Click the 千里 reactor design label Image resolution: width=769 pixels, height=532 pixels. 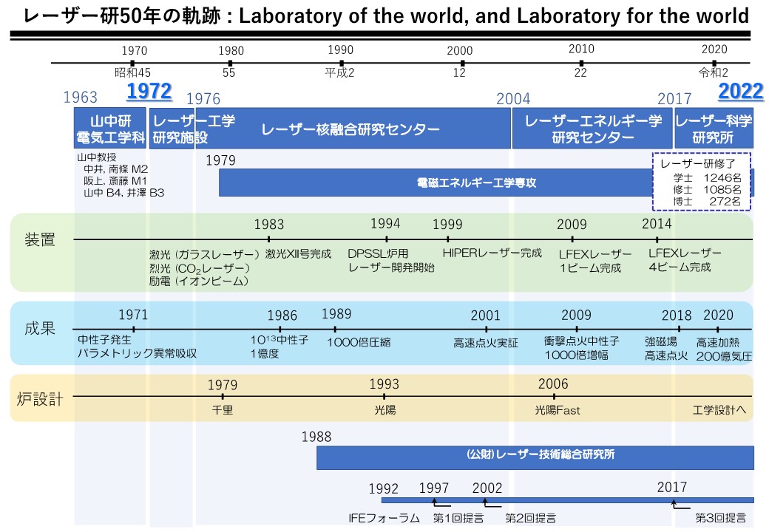coord(222,409)
